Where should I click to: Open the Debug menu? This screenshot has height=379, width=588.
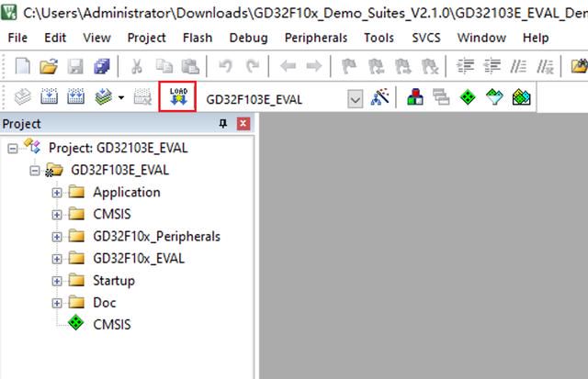(248, 38)
